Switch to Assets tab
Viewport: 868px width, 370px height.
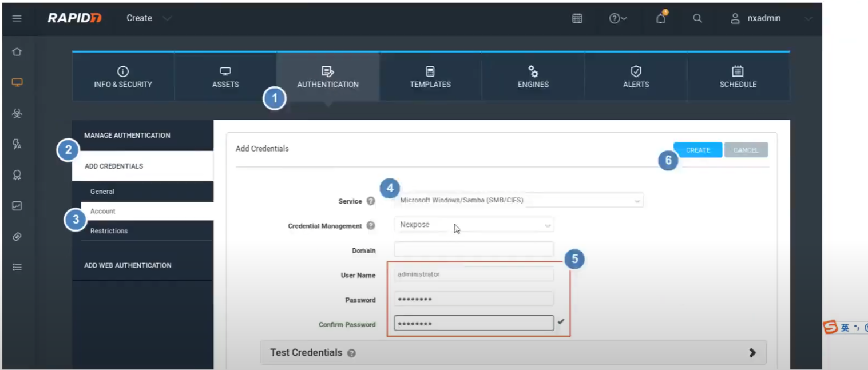(x=225, y=77)
